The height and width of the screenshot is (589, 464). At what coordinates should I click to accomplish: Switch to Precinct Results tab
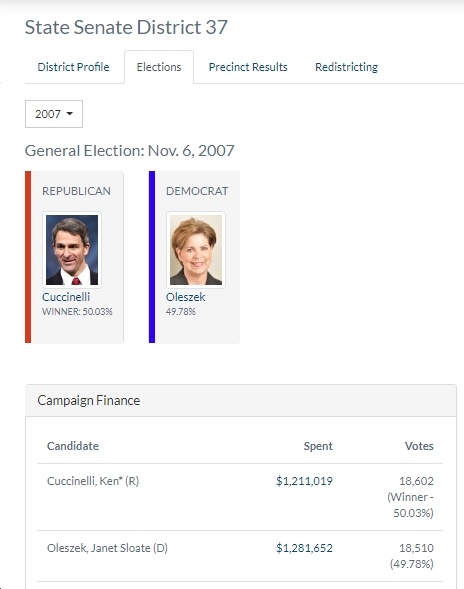click(248, 67)
